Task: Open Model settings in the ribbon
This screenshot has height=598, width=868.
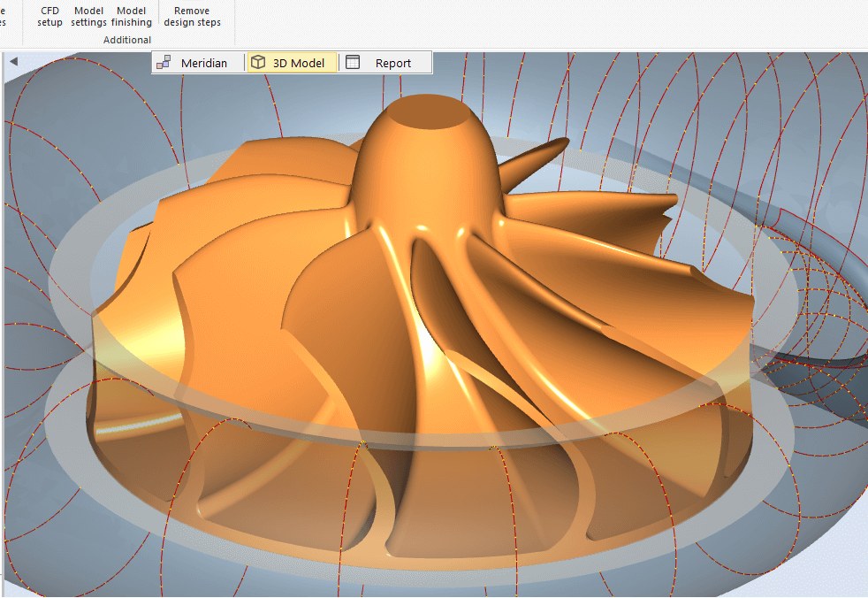Action: point(88,17)
